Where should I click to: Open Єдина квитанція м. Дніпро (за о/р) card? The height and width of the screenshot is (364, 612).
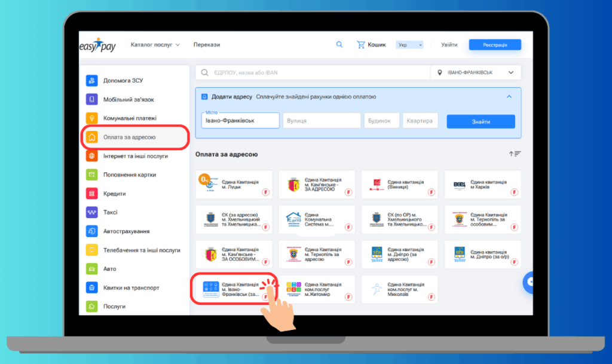click(482, 254)
